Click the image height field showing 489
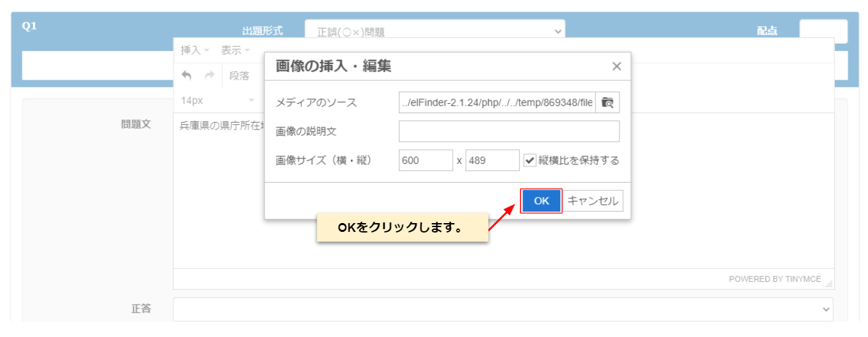Screen dimensions: 868x337 (x=492, y=160)
